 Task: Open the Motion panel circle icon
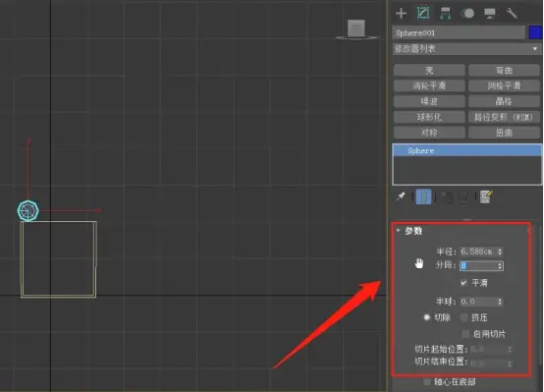[467, 13]
